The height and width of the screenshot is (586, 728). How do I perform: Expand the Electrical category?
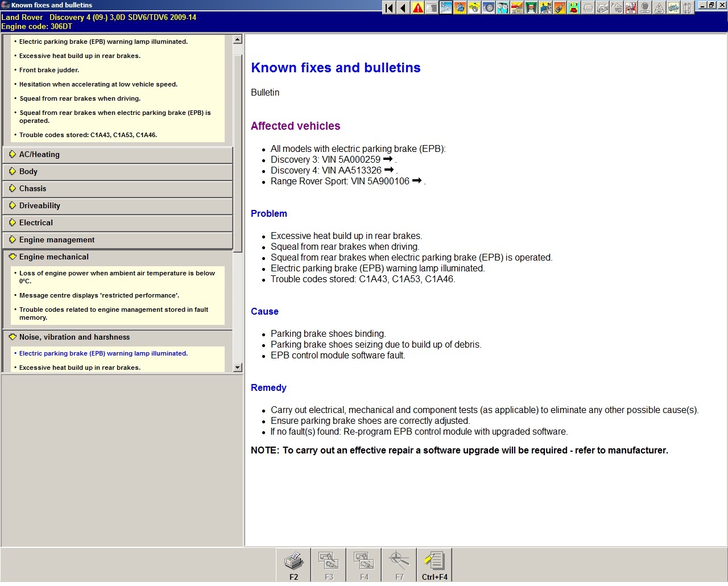(36, 223)
